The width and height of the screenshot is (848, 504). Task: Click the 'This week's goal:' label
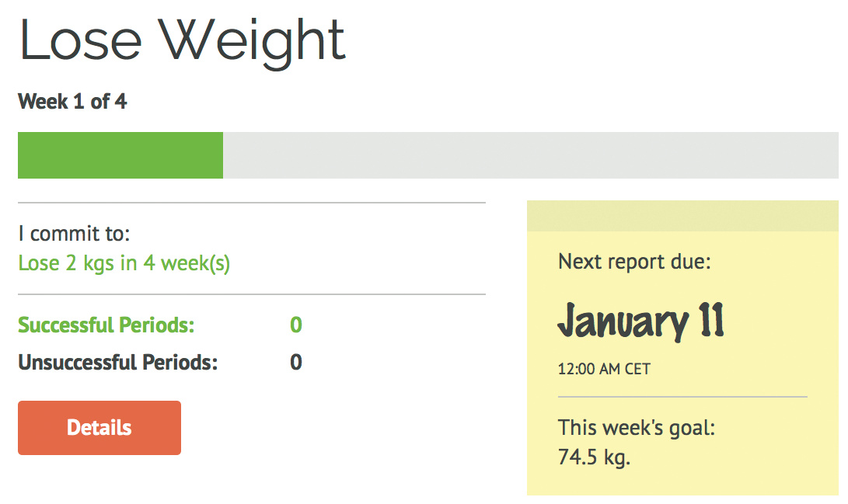point(637,428)
